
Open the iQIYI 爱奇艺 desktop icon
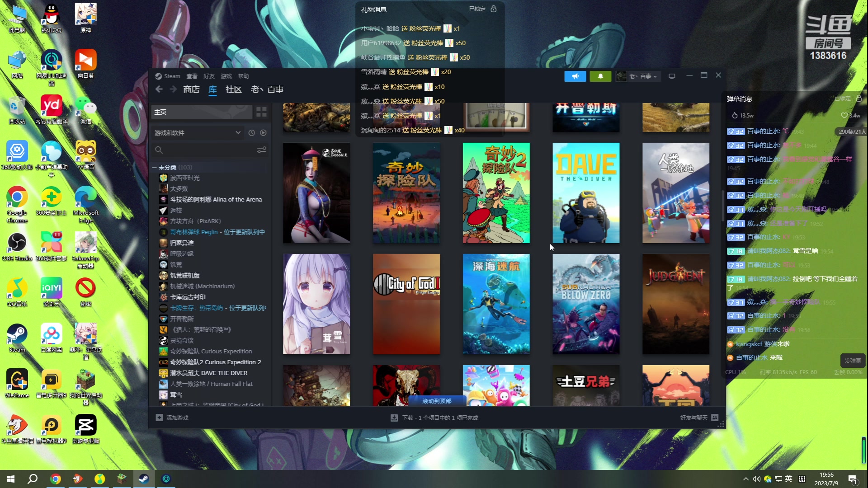click(51, 292)
